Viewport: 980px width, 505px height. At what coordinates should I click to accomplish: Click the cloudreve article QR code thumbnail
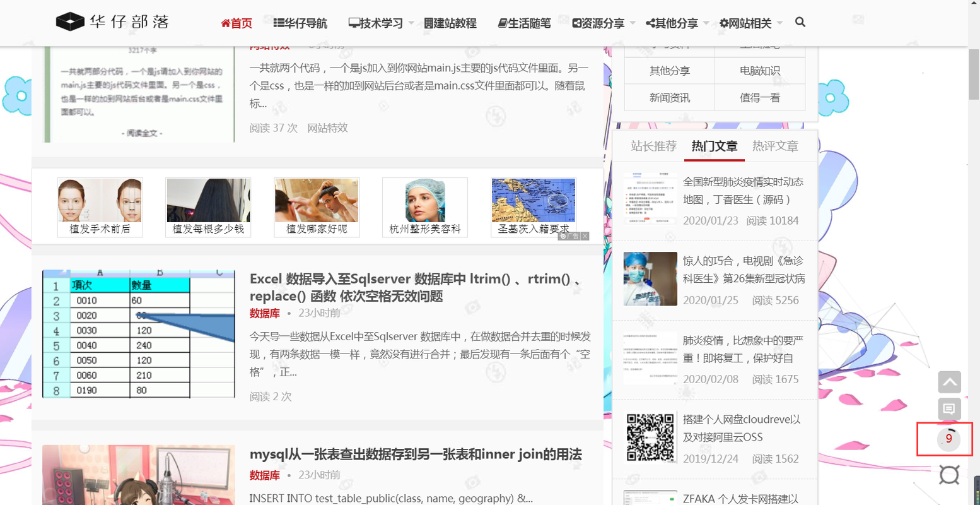tap(650, 436)
